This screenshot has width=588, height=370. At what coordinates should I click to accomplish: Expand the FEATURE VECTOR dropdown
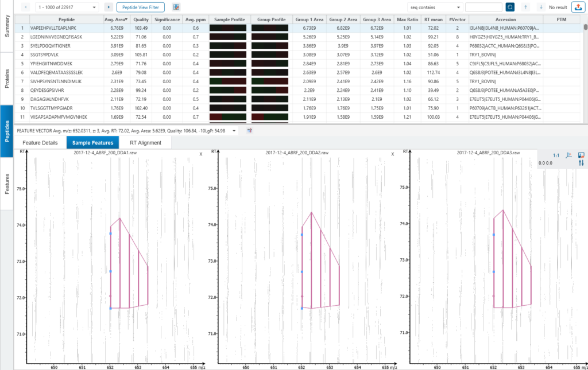coord(234,131)
